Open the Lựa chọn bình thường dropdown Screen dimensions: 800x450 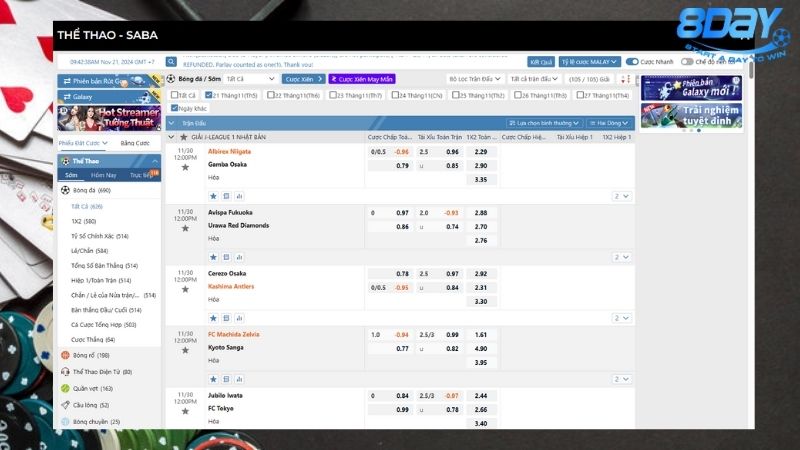point(544,123)
